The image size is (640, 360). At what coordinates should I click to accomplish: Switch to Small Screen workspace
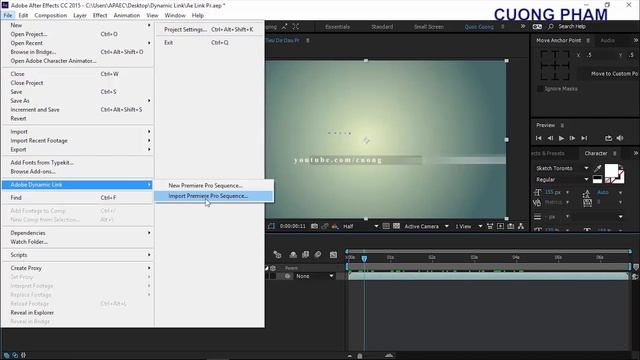click(x=429, y=27)
